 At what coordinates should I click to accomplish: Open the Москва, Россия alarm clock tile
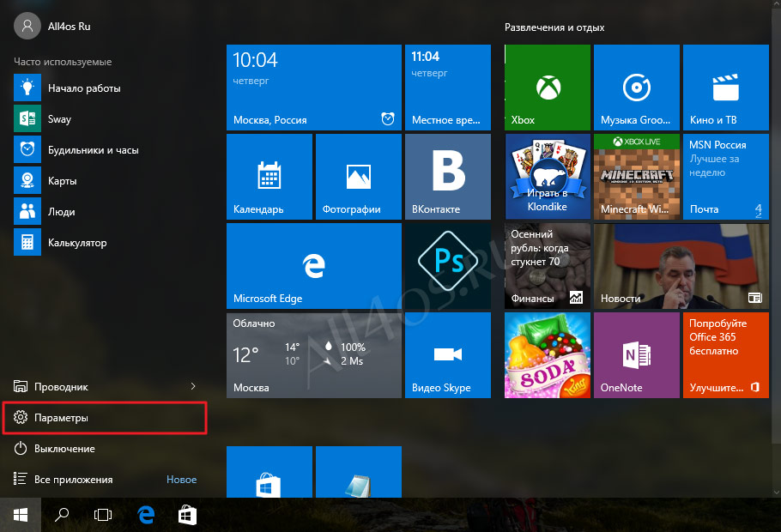coord(314,88)
